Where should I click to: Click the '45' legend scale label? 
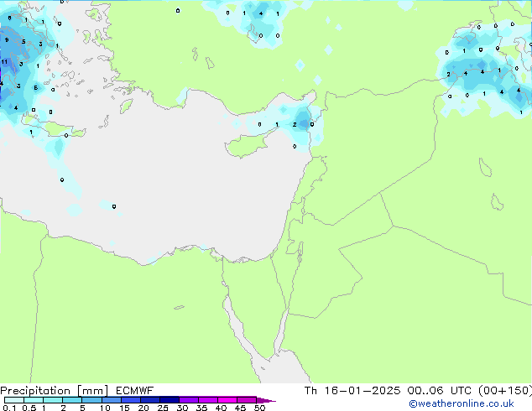[x=240, y=408]
